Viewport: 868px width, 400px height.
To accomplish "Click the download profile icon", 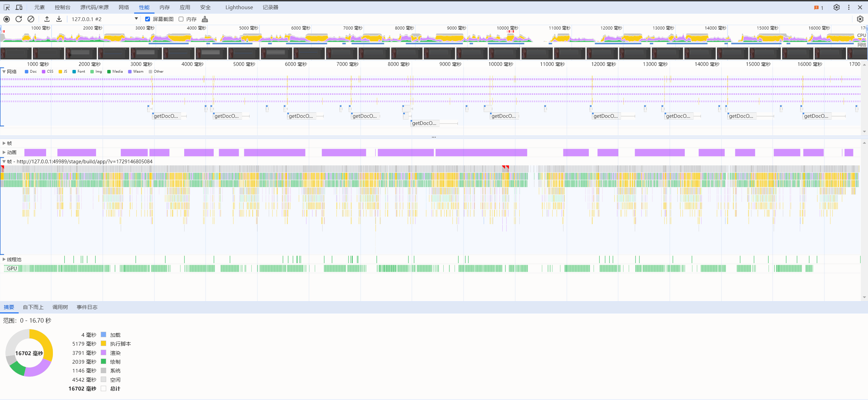I will 59,19.
